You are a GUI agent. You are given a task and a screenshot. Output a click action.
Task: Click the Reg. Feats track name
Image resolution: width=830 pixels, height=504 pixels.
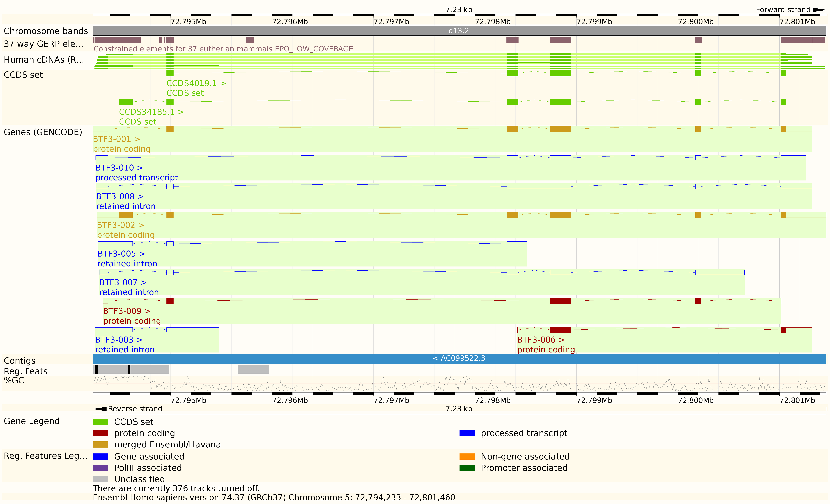[26, 371]
